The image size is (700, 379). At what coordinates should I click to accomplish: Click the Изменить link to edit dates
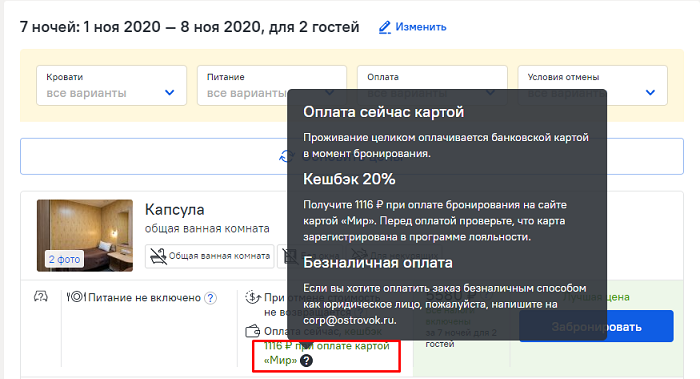[421, 27]
